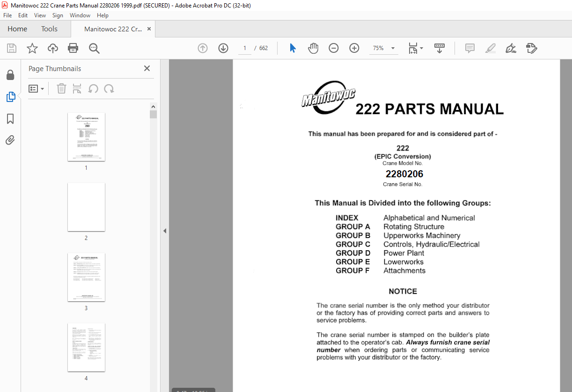Choose the Selection arrow tool
This screenshot has width=572, height=392.
click(293, 48)
